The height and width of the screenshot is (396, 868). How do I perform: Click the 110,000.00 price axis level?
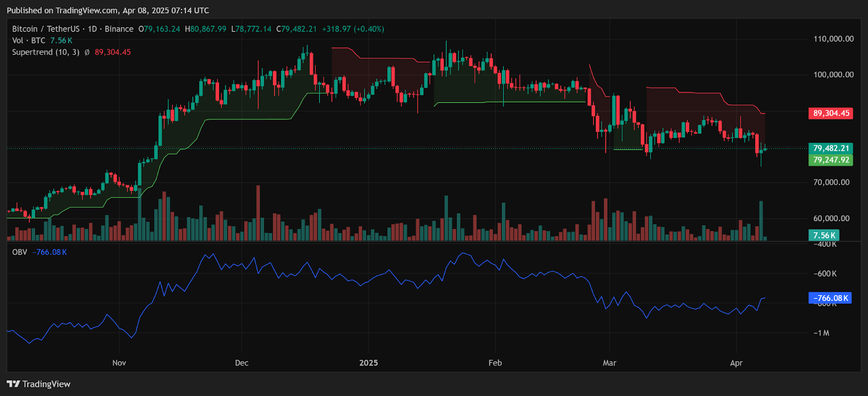[x=833, y=39]
